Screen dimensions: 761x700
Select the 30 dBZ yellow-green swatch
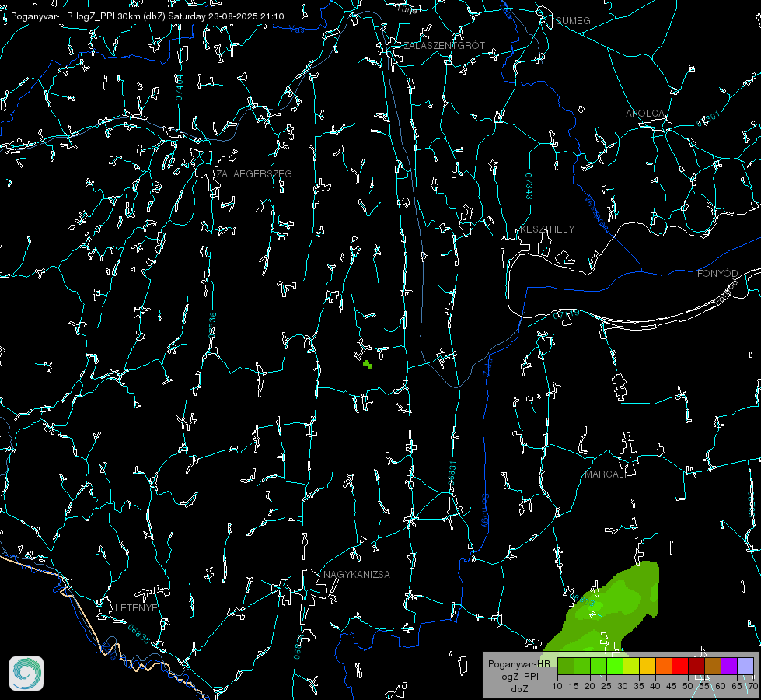click(x=631, y=666)
